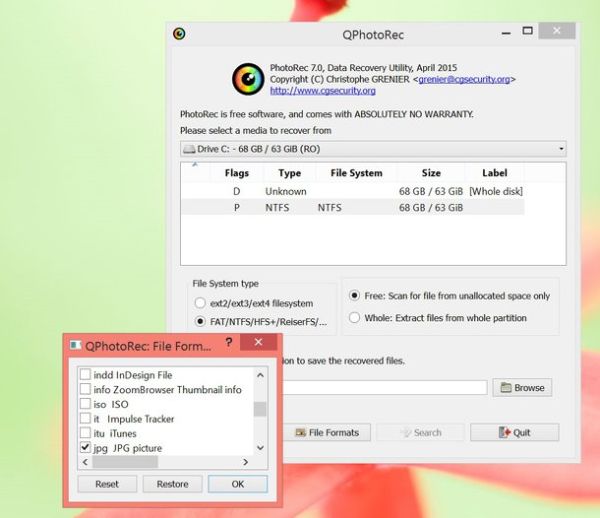The height and width of the screenshot is (518, 600).
Task: Select FAT/NTFS/HFS+/ReiserFS radio button
Action: point(200,322)
